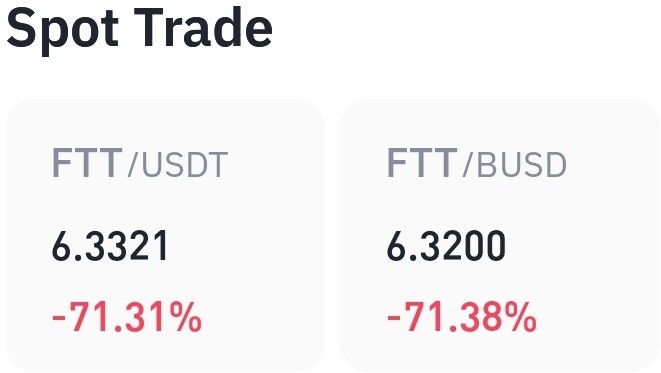Click the -71.38% change figure
Image resolution: width=661 pixels, height=373 pixels.
pos(462,316)
